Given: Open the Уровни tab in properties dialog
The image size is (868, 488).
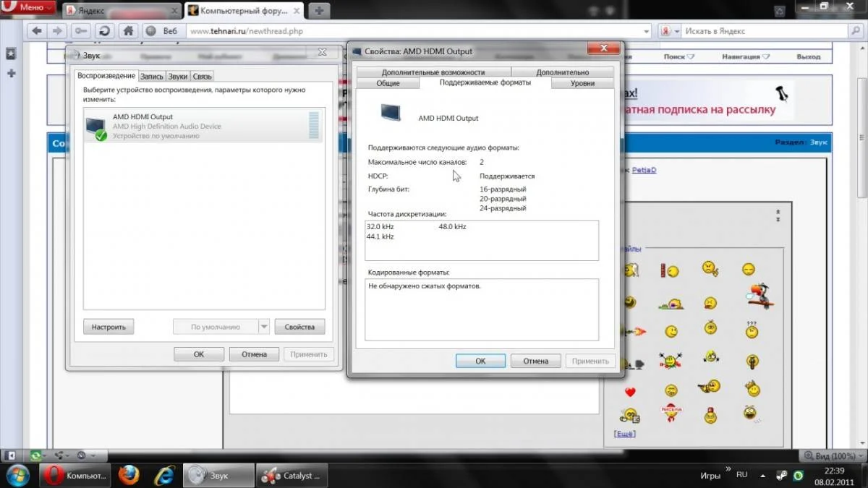Looking at the screenshot, I should pyautogui.click(x=582, y=83).
